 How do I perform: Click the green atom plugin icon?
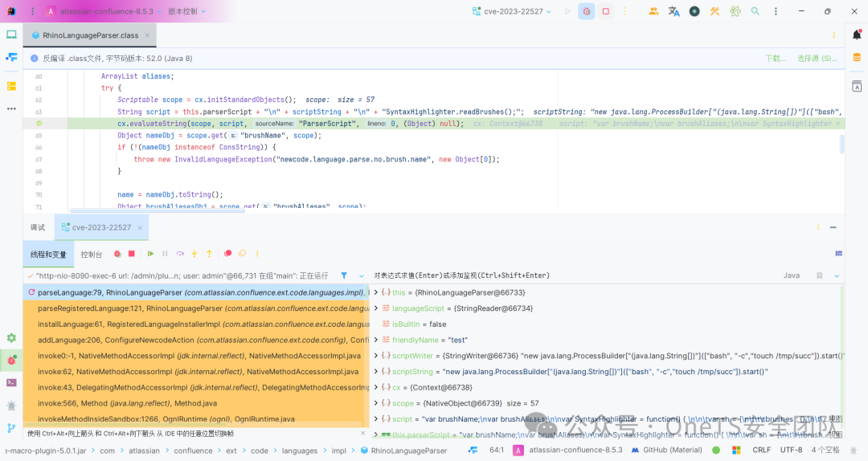click(735, 11)
